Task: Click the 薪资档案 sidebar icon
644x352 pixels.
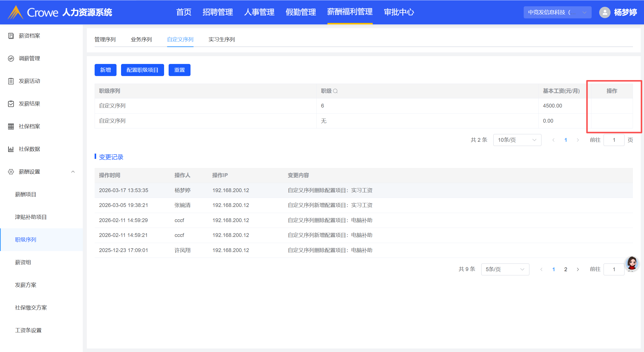Action: pyautogui.click(x=11, y=36)
